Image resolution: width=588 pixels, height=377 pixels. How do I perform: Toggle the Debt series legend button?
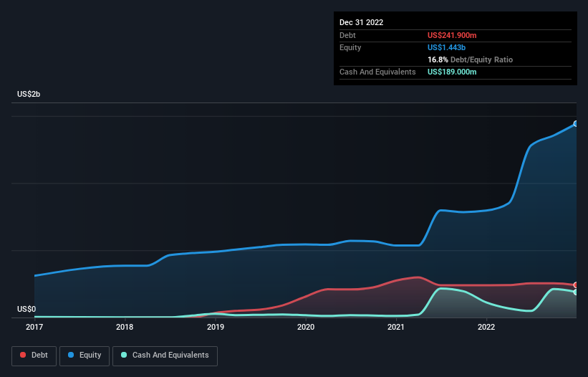(34, 355)
